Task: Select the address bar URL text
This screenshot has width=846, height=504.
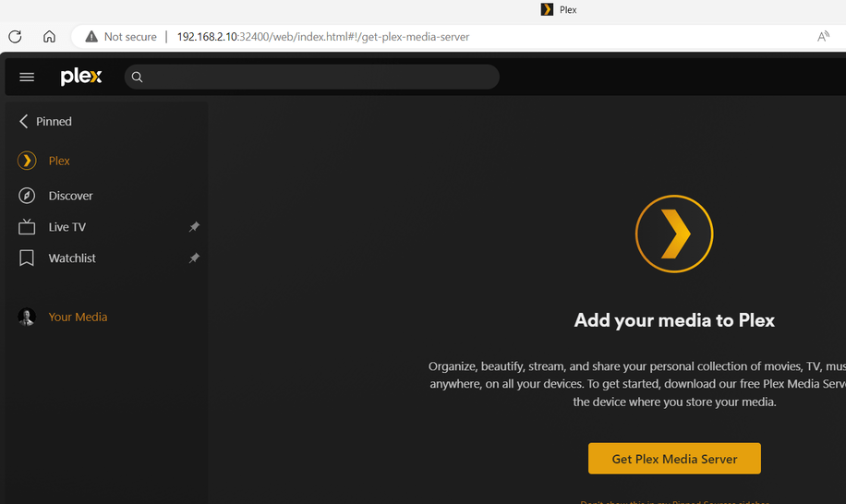Action: point(323,37)
